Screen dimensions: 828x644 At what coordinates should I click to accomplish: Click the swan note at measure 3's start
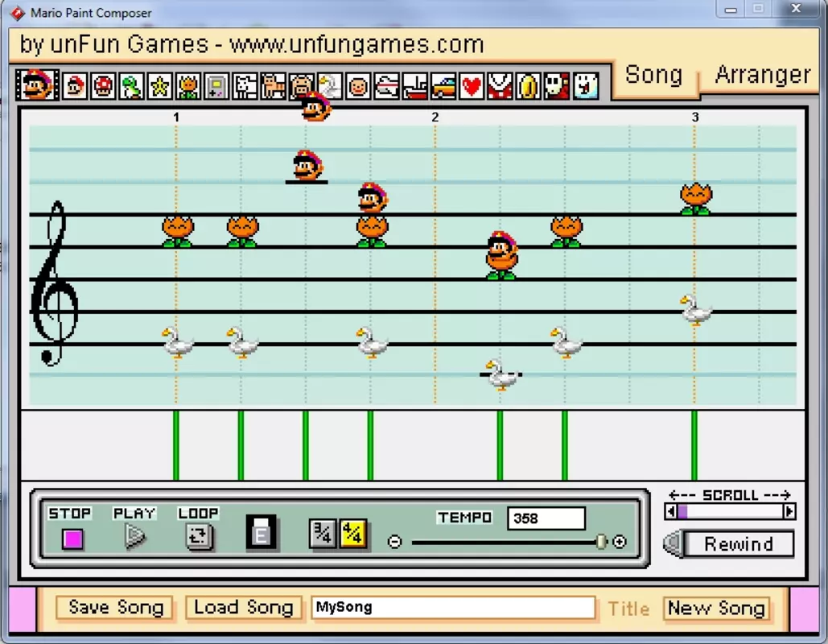696,310
